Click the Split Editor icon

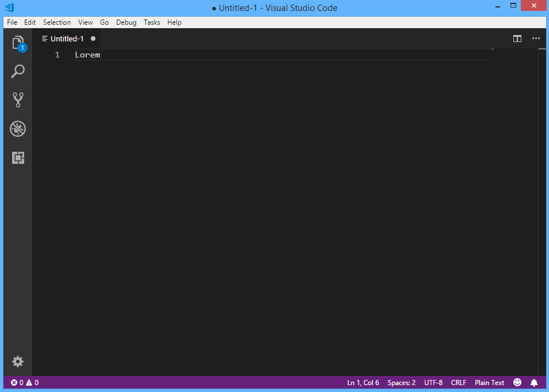(517, 39)
